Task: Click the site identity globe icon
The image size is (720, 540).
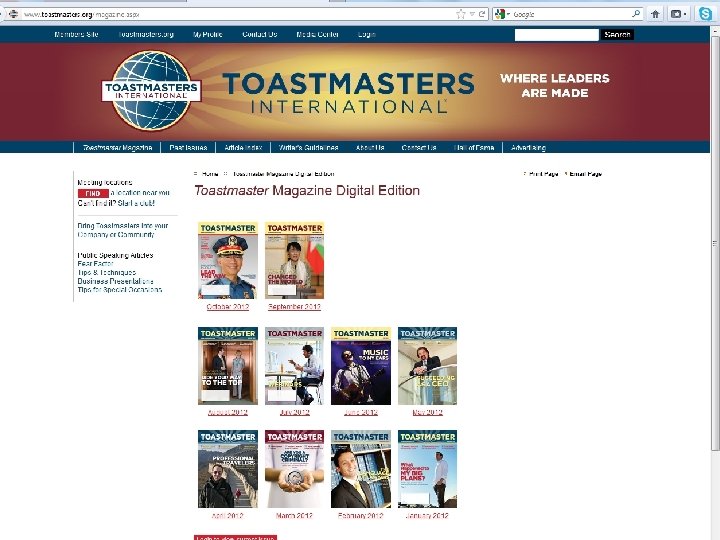Action: 14,14
